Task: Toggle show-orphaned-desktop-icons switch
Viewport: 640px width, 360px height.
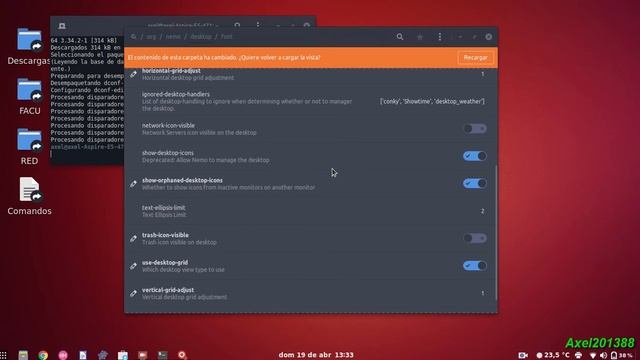Action: (x=475, y=183)
